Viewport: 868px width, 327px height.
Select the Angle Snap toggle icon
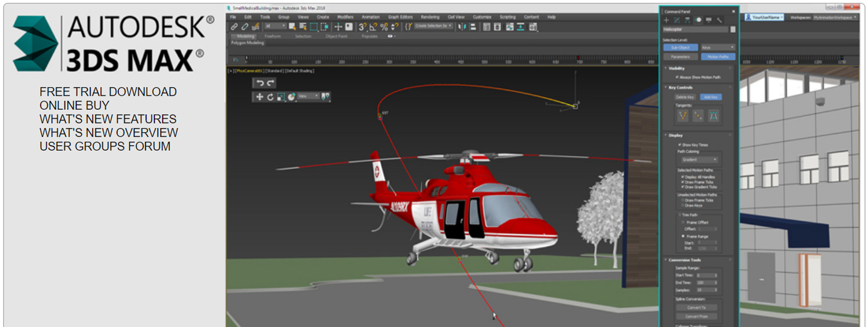click(373, 27)
